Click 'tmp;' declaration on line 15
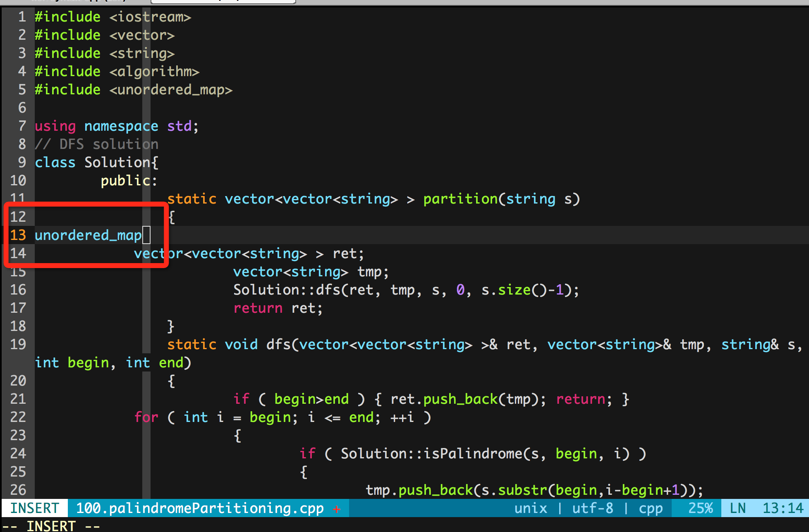The image size is (809, 532). (373, 272)
